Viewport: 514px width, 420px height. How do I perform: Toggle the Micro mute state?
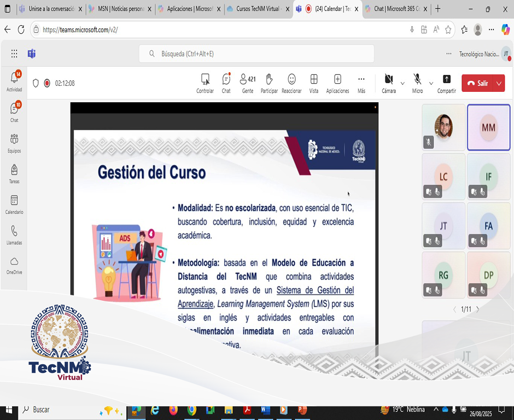[x=417, y=83]
